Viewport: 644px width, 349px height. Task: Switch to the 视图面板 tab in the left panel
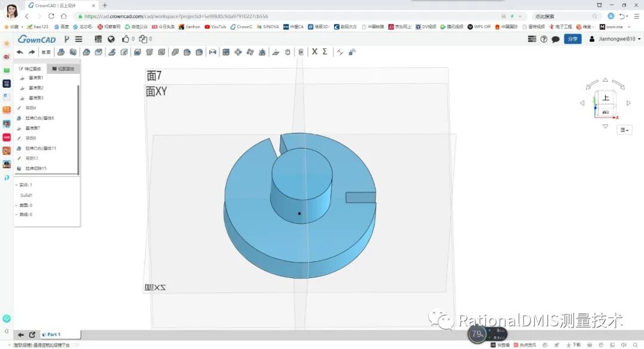63,68
